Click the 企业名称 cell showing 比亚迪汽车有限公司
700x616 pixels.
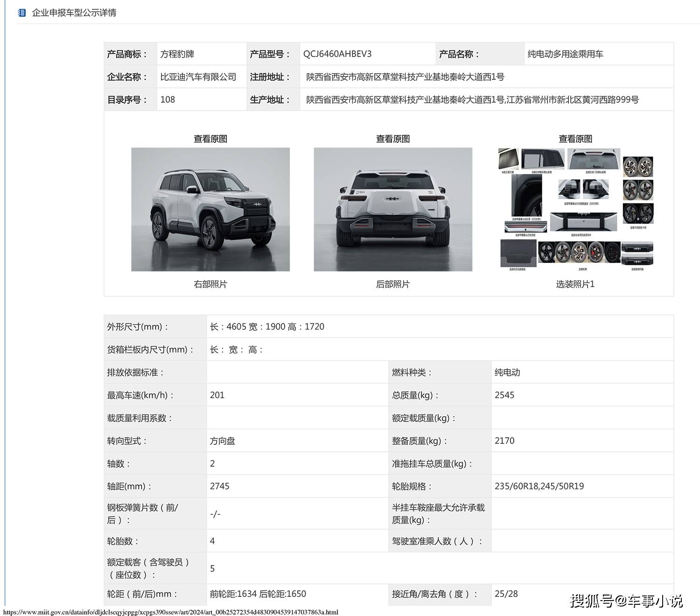pyautogui.click(x=198, y=77)
